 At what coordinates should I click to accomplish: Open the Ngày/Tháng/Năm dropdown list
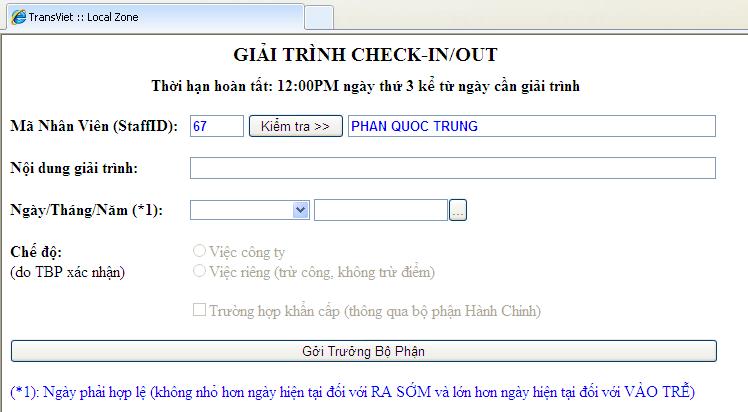coord(250,210)
